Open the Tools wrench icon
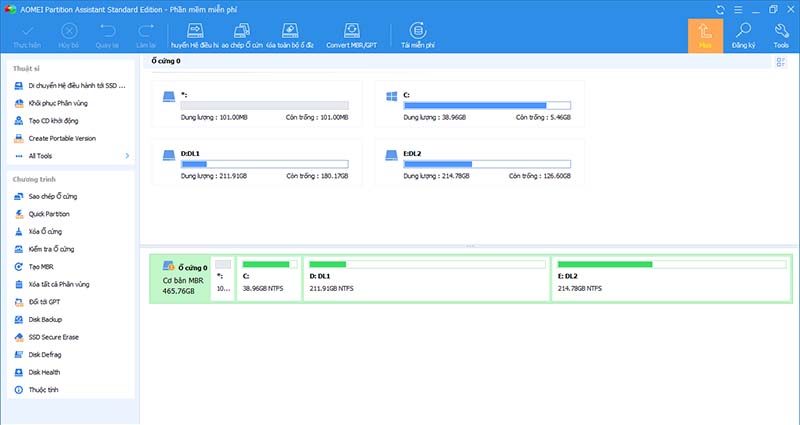This screenshot has width=800, height=425. 781,36
